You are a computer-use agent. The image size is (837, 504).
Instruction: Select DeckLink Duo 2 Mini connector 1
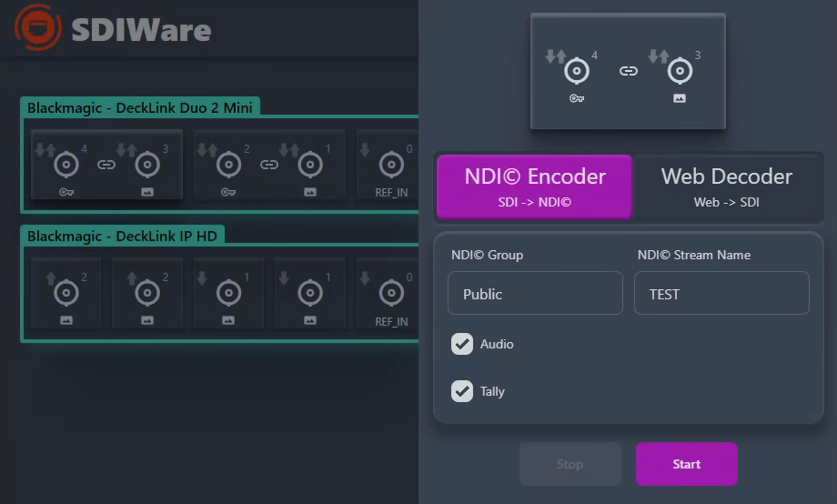click(310, 165)
